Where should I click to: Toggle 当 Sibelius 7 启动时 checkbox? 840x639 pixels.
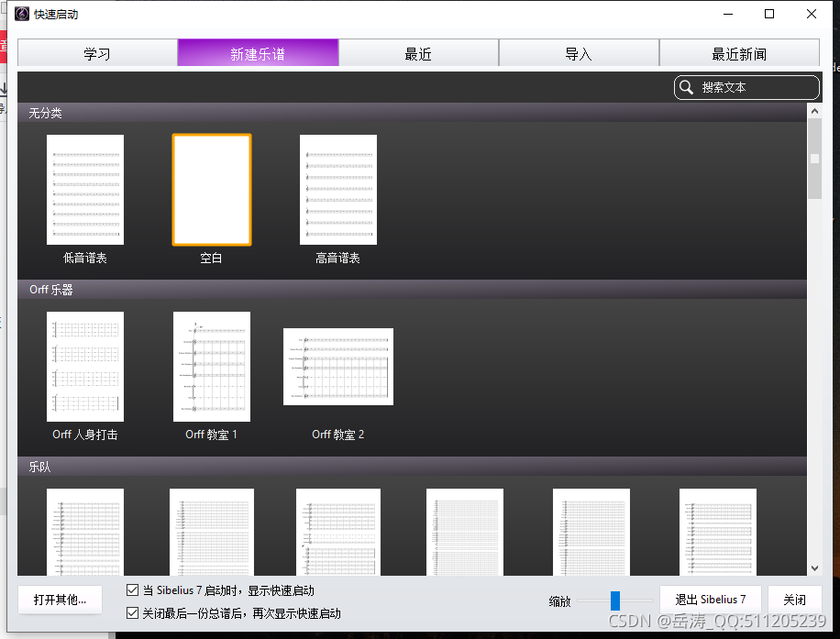point(132,590)
